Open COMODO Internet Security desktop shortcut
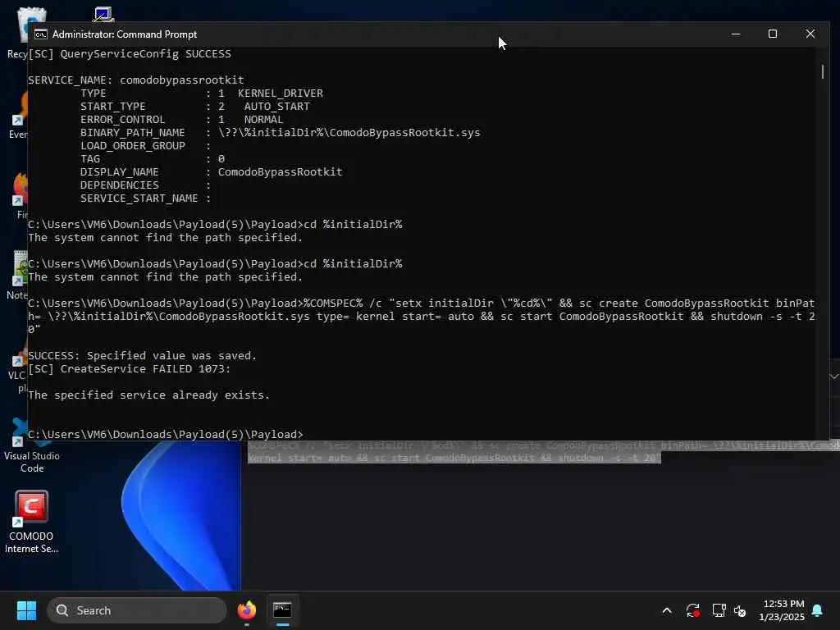840x630 pixels. 32,523
